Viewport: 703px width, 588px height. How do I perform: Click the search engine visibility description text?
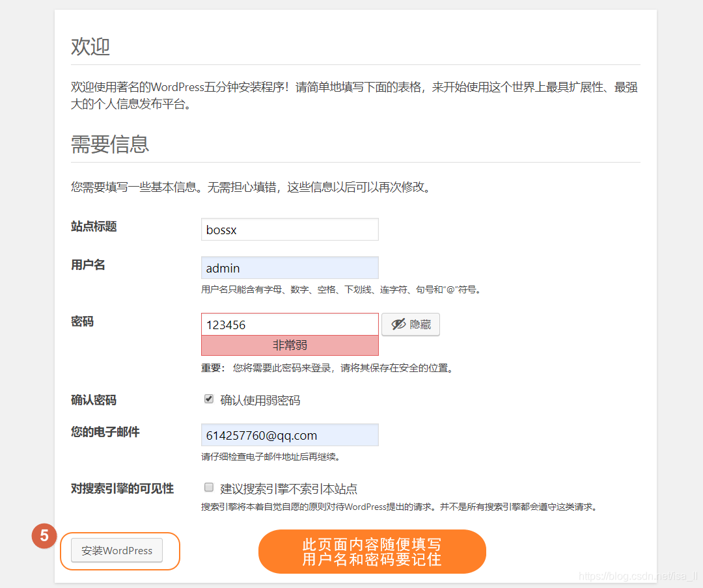(399, 507)
